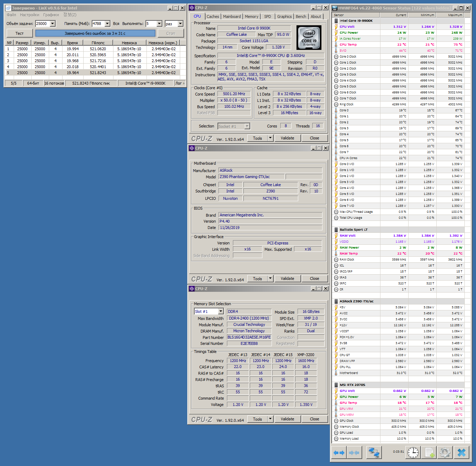Click the LinX completion progress bar

95,33
